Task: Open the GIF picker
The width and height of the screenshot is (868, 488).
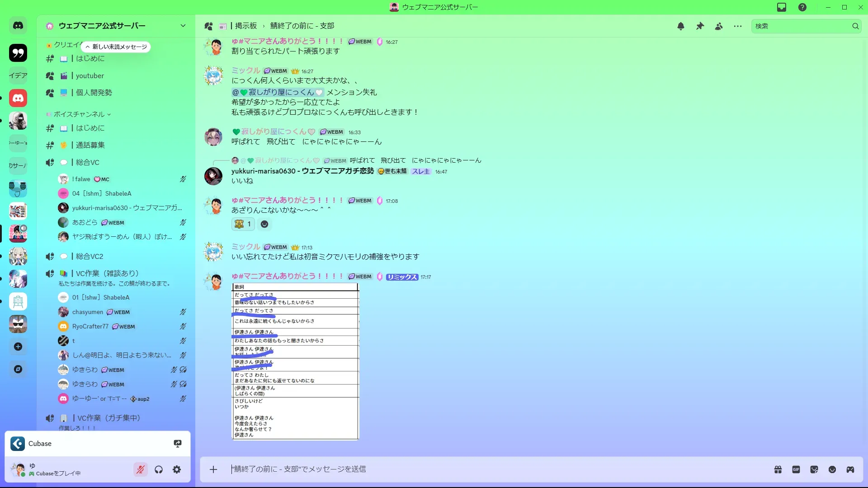Action: pos(796,469)
